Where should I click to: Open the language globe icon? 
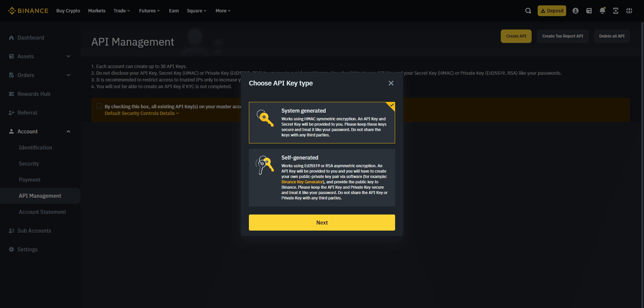(629, 11)
